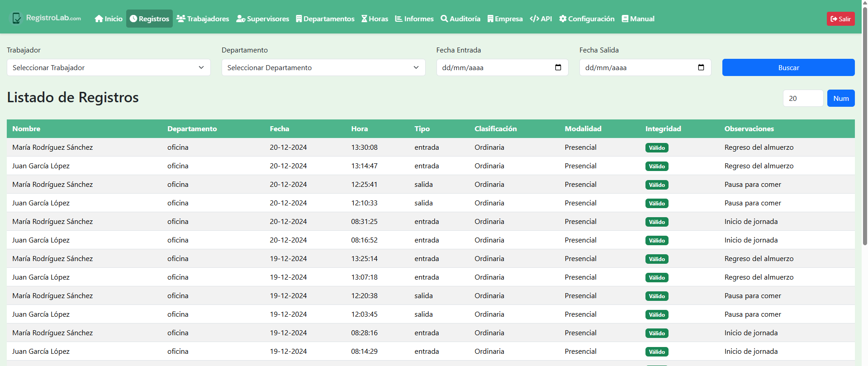The image size is (868, 366).
Task: Select the Válido badge in the 13:30:08 row
Action: [657, 147]
